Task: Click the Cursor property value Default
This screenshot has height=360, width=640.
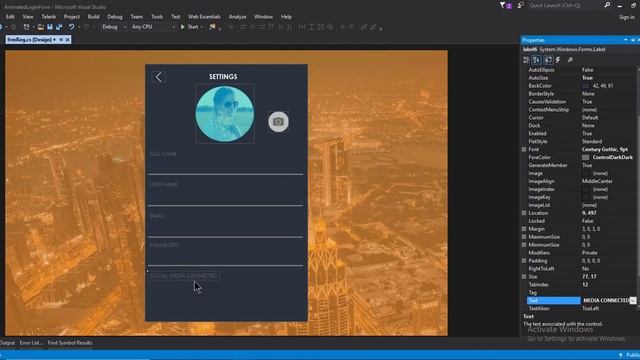Action: coord(590,118)
